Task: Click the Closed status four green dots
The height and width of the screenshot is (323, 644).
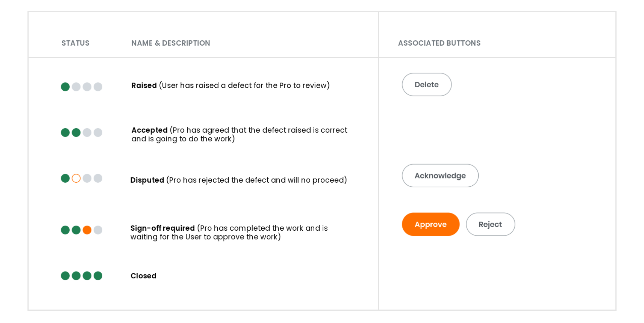Action: point(82,276)
